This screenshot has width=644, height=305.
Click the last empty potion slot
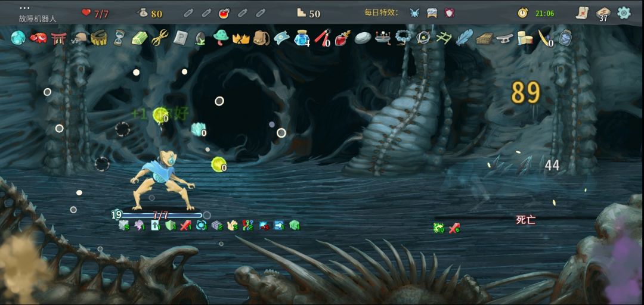tap(261, 13)
